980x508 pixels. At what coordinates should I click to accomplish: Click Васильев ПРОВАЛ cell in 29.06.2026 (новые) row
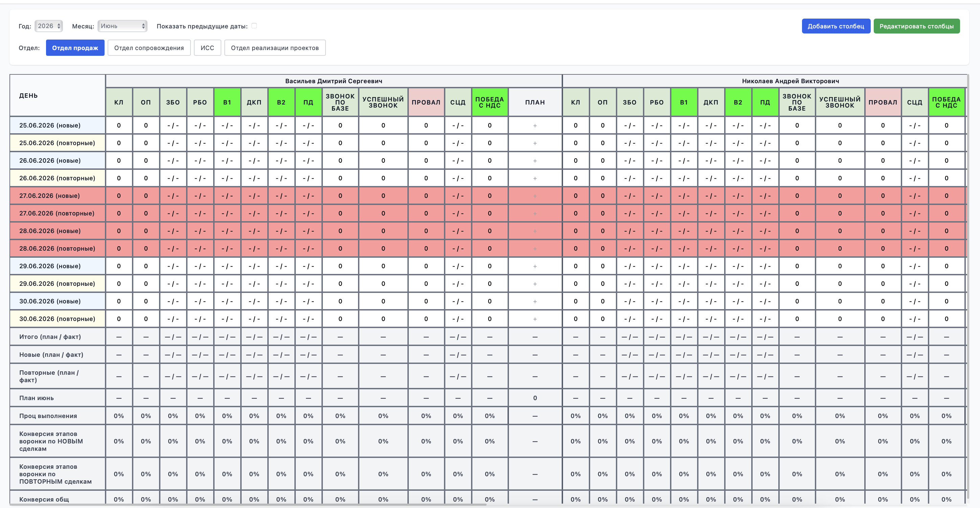coord(426,266)
